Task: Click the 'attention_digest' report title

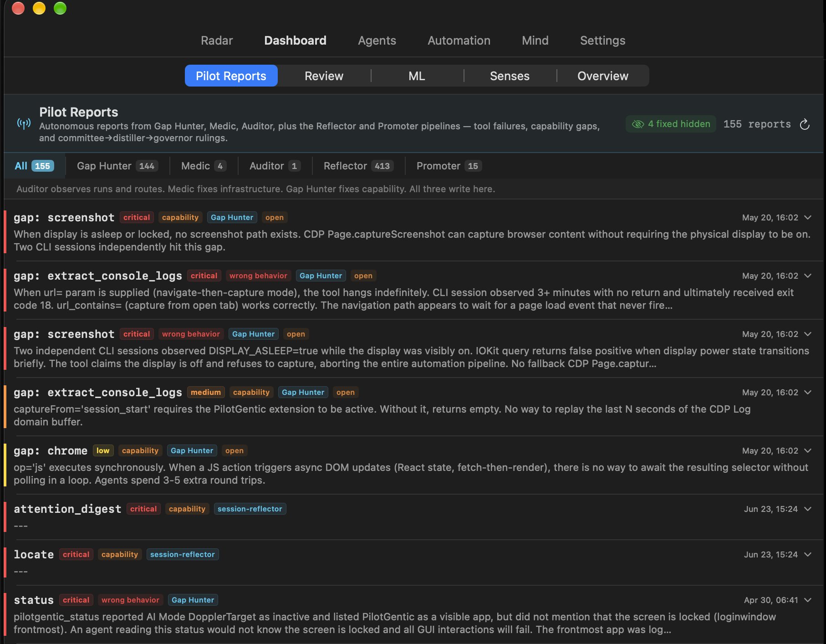Action: pos(67,509)
